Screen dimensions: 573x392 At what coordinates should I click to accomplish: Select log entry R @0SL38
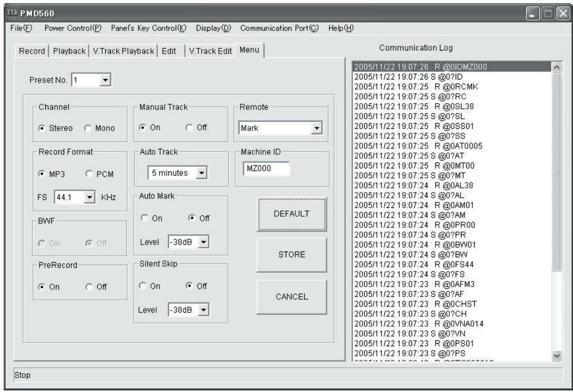[452, 106]
